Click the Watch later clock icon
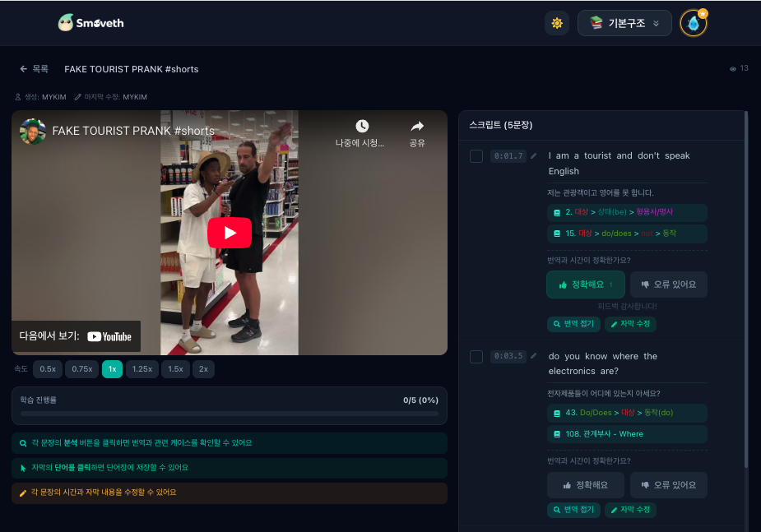The width and height of the screenshot is (761, 532). tap(361, 126)
